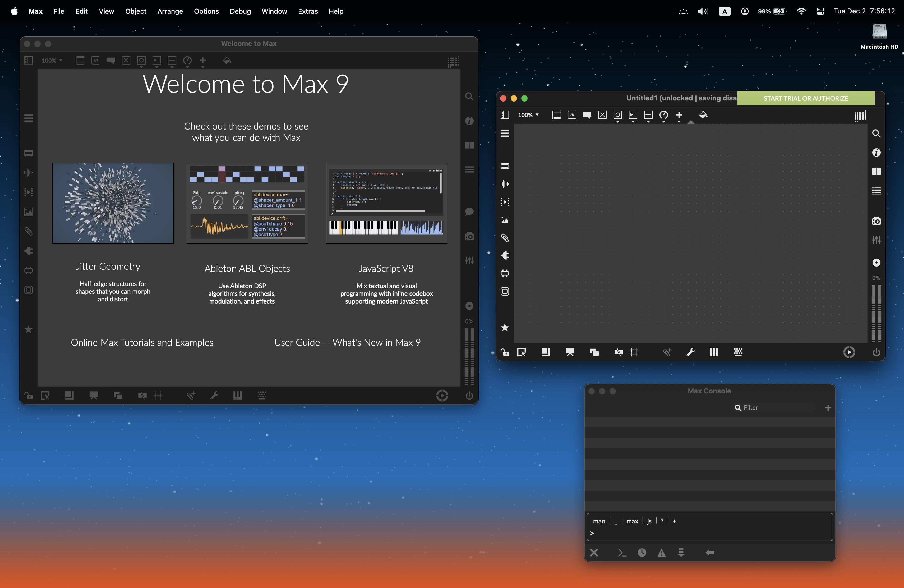904x588 pixels.
Task: Open the Arrange menu
Action: 170,11
